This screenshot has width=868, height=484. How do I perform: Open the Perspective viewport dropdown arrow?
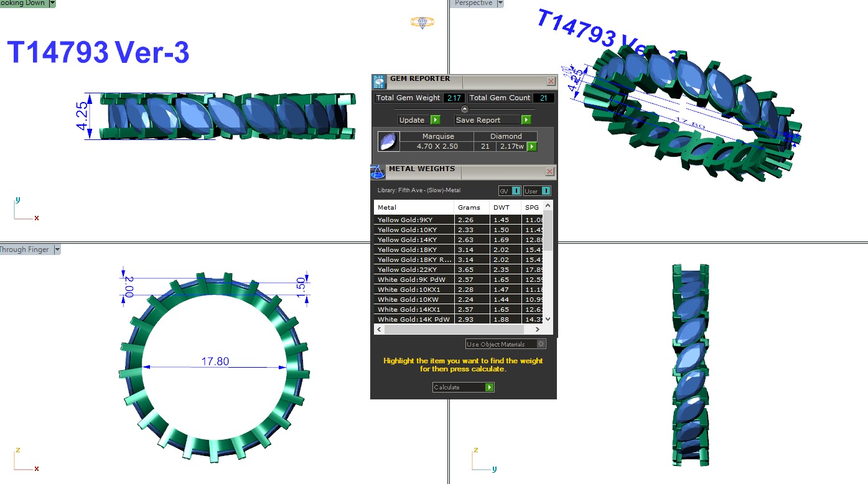coord(500,3)
